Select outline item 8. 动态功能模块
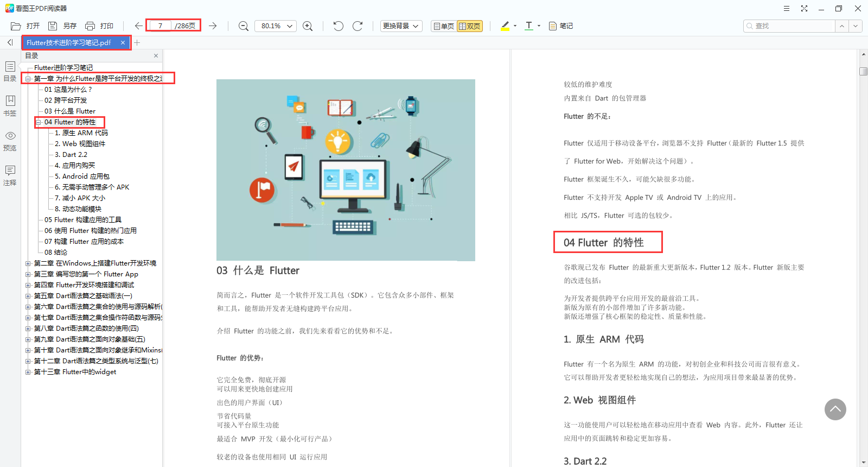Viewport: 868px width, 467px height. 78,209
